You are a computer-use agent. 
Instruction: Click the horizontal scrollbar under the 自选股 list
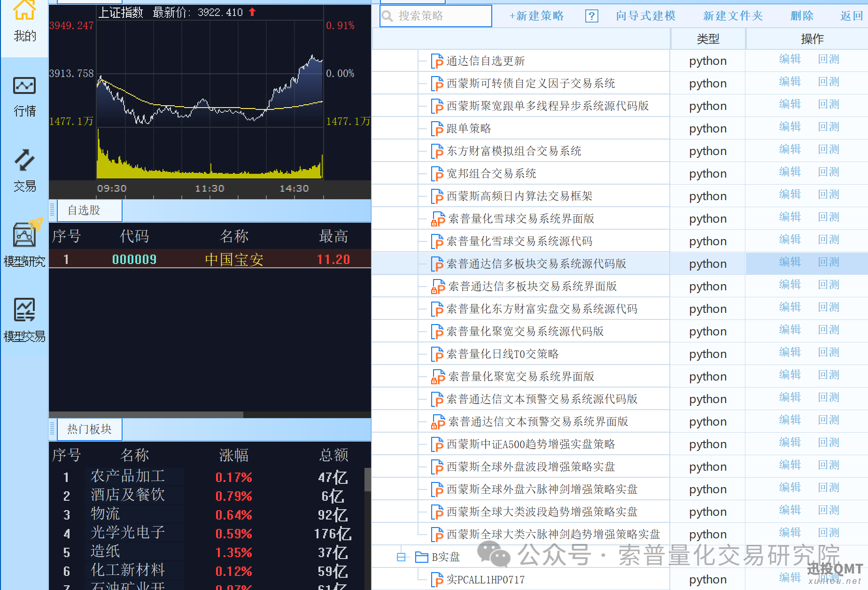[x=146, y=415]
